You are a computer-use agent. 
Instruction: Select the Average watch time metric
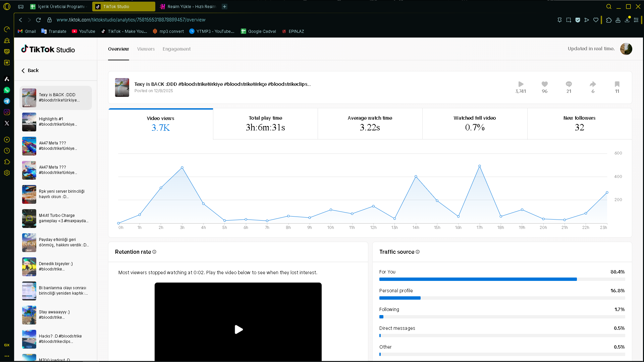(370, 124)
